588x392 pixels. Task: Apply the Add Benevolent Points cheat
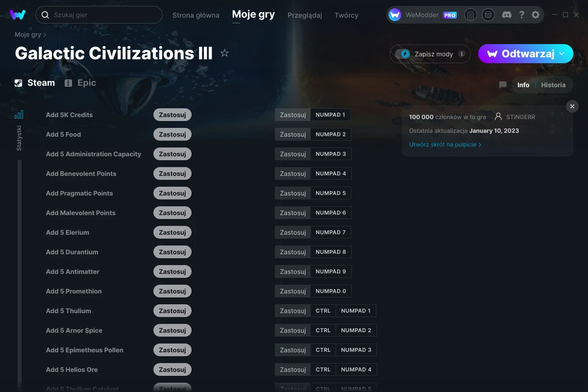172,173
